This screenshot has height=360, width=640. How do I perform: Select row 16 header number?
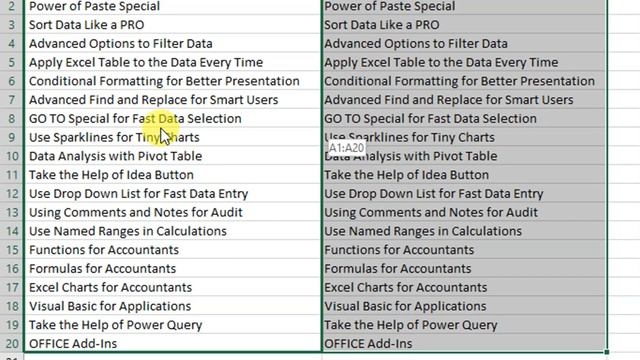tap(11, 269)
